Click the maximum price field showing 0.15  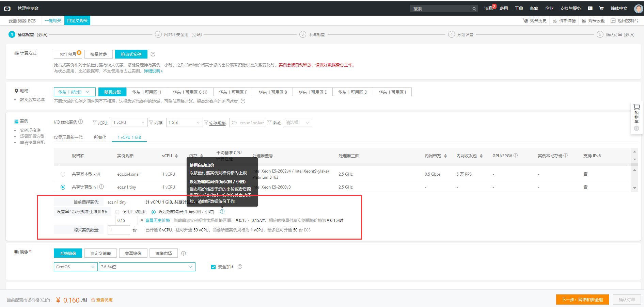click(126, 221)
